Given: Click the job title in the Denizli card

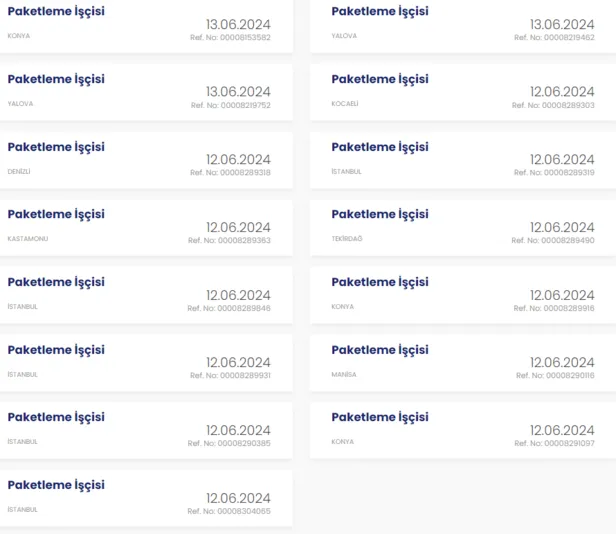Looking at the screenshot, I should tap(56, 147).
